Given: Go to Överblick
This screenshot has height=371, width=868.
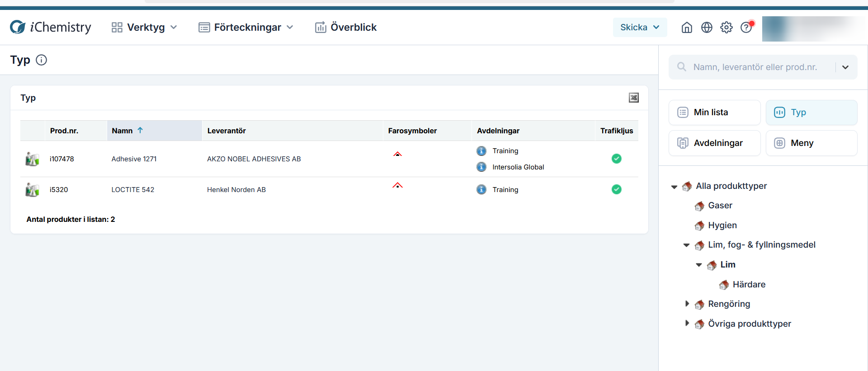Looking at the screenshot, I should pos(346,27).
